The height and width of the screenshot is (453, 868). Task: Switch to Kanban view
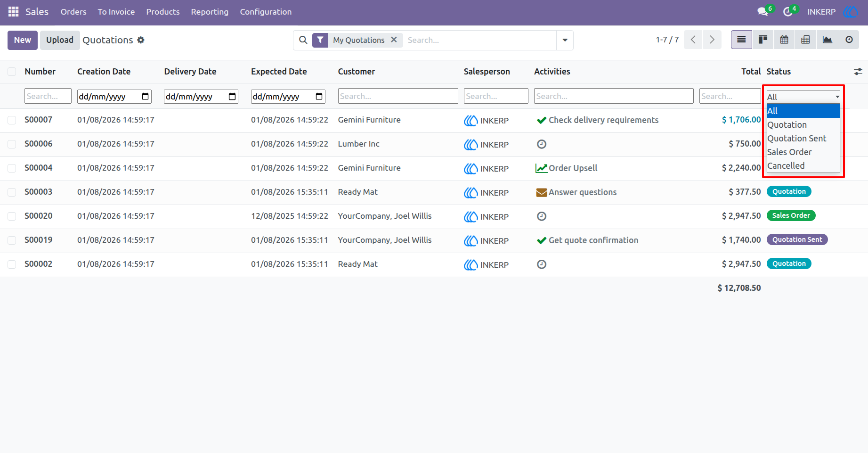[763, 40]
